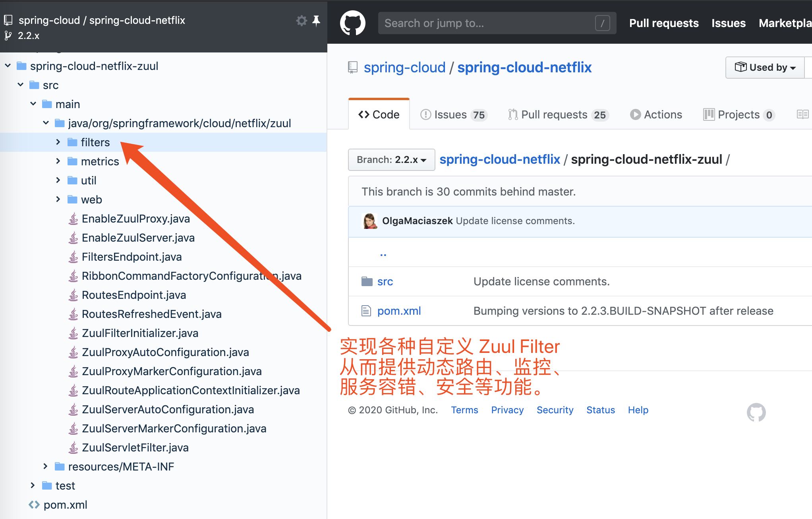Screen dimensions: 812x519
Task: Click the Security footer link
Action: [x=555, y=410]
